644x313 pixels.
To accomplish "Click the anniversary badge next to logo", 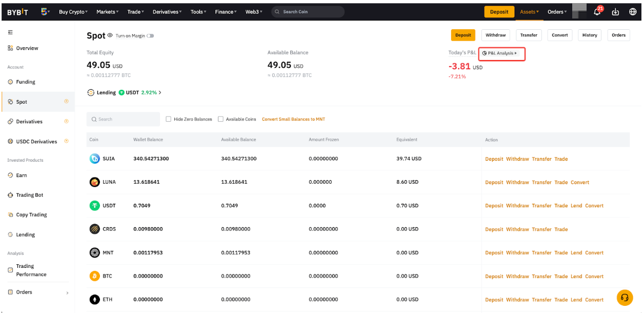I will coord(45,11).
